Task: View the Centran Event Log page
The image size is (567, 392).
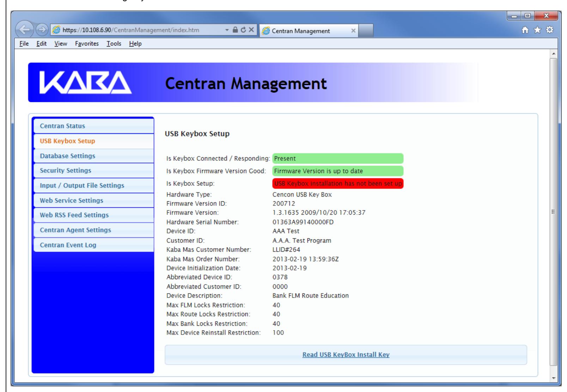Action: pyautogui.click(x=94, y=245)
